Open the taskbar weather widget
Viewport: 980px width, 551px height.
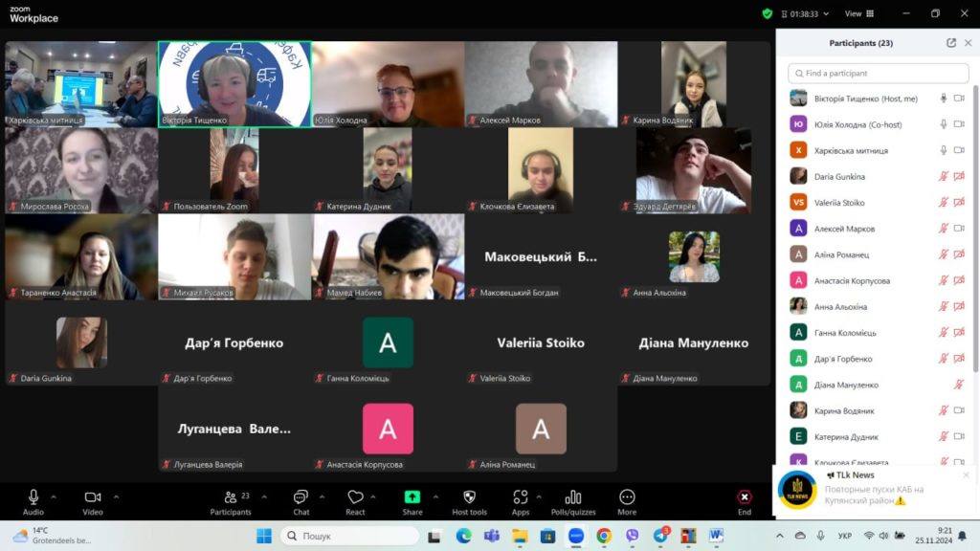tap(54, 536)
